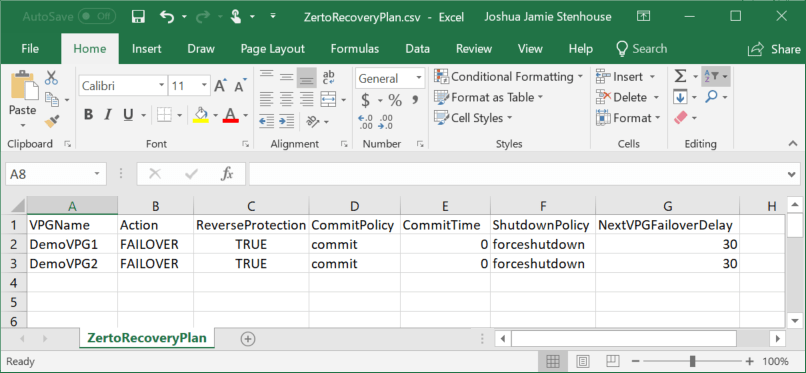This screenshot has width=806, height=373.
Task: Toggle Bold formatting
Action: tap(88, 115)
